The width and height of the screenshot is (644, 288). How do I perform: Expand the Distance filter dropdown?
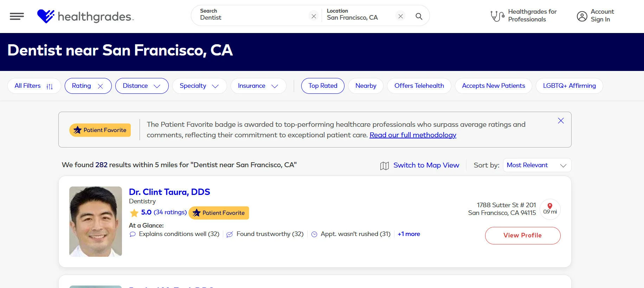[142, 86]
